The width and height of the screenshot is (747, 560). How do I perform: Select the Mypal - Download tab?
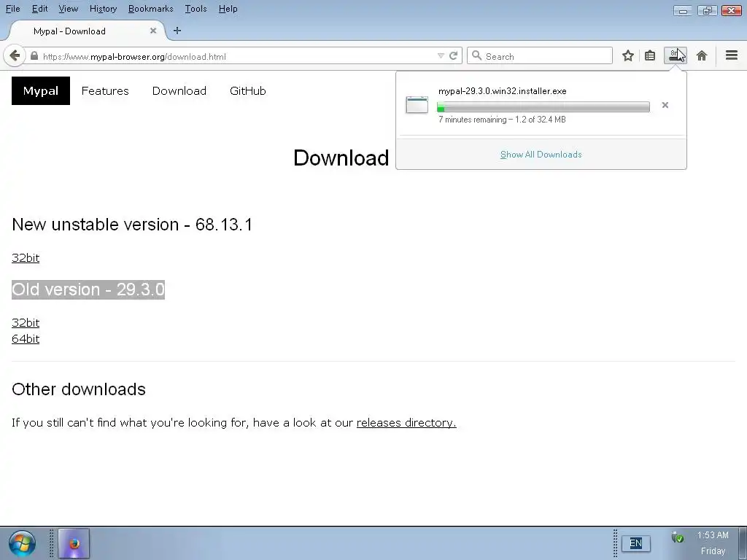click(86, 31)
